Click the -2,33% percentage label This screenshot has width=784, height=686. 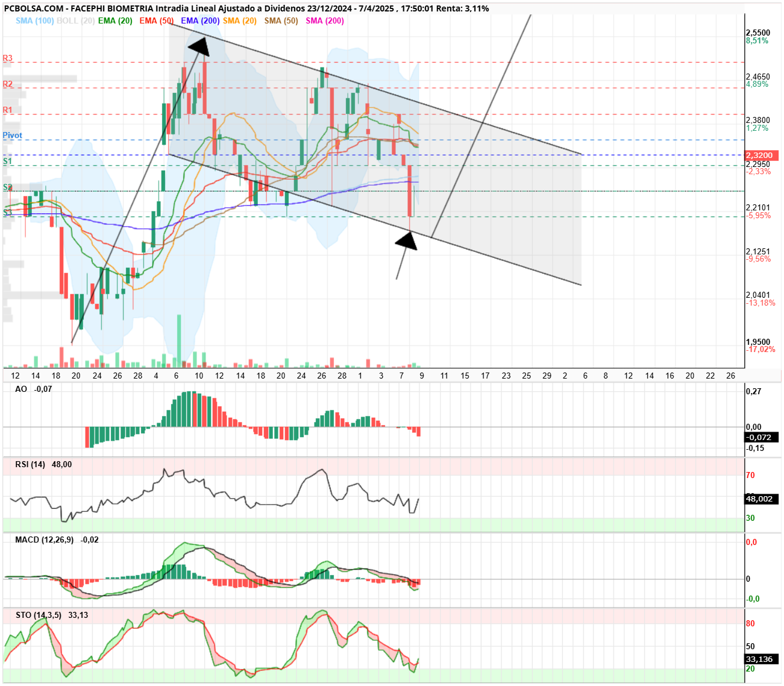point(759,172)
